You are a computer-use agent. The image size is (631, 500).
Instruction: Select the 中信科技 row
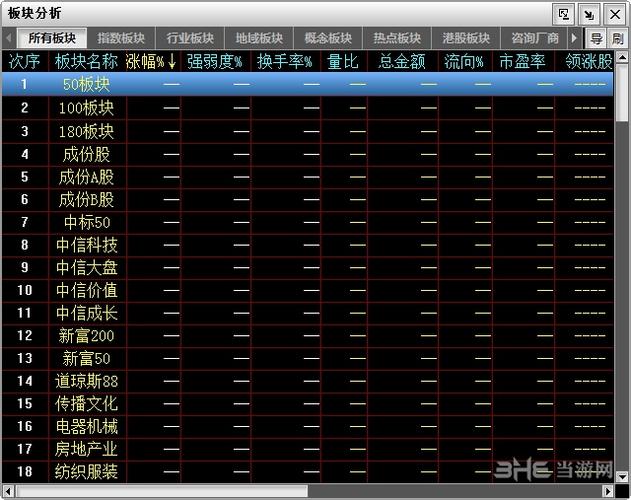86,245
